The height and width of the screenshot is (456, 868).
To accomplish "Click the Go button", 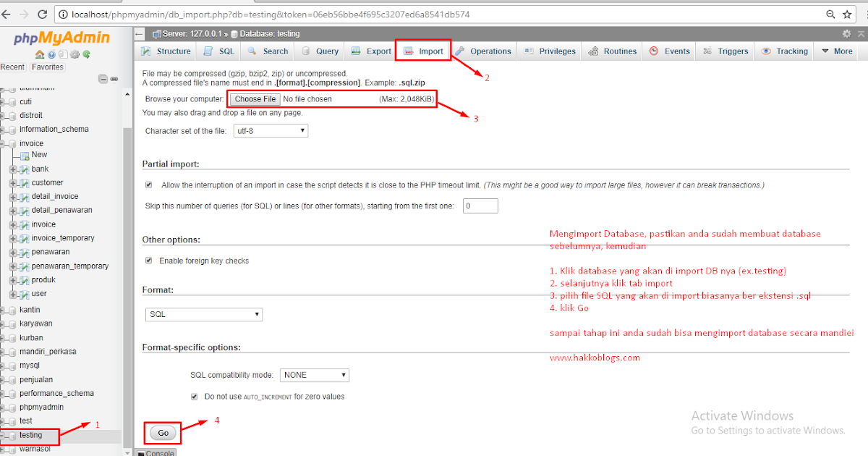I will click(162, 432).
